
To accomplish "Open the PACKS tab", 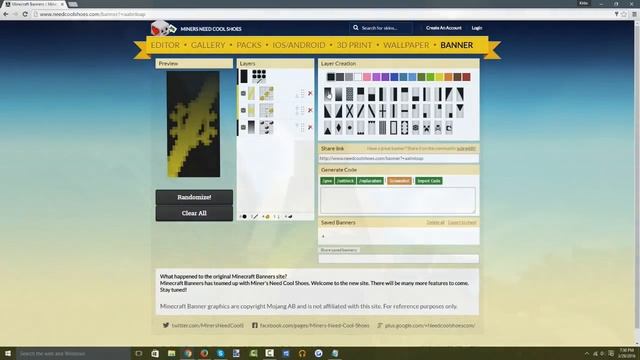I will click(249, 45).
